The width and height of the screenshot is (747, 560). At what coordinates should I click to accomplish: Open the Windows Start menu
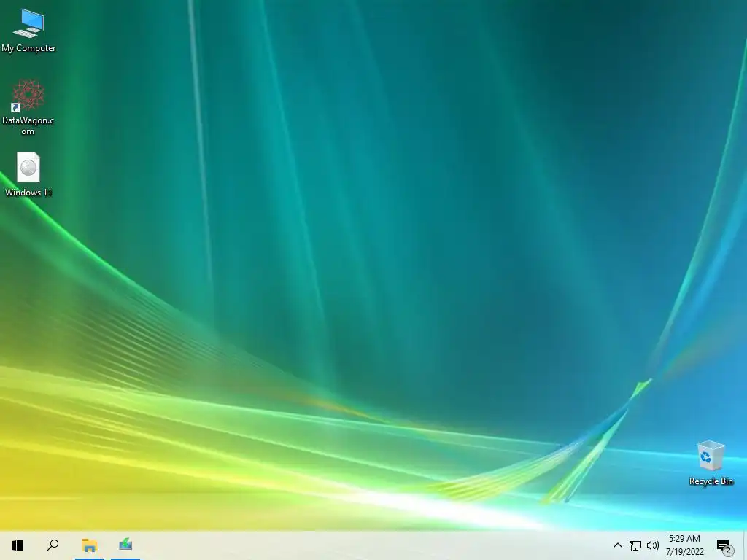[18, 545]
